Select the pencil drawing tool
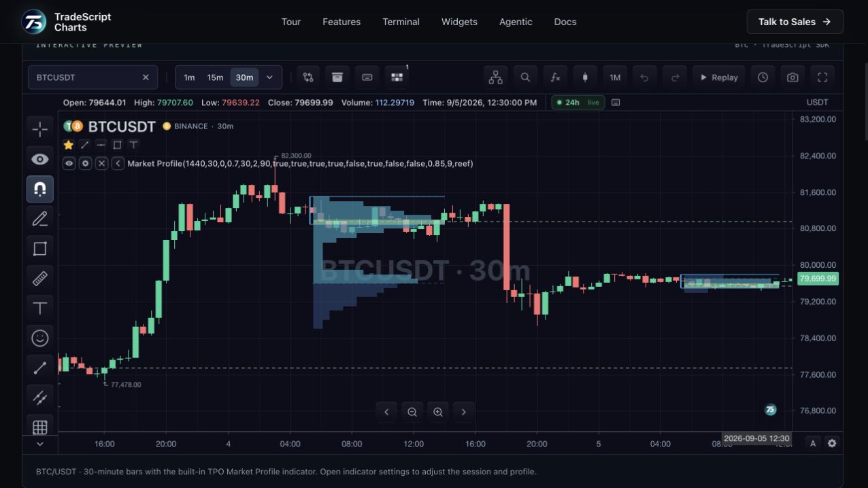Viewport: 868px width, 488px height. (40, 219)
